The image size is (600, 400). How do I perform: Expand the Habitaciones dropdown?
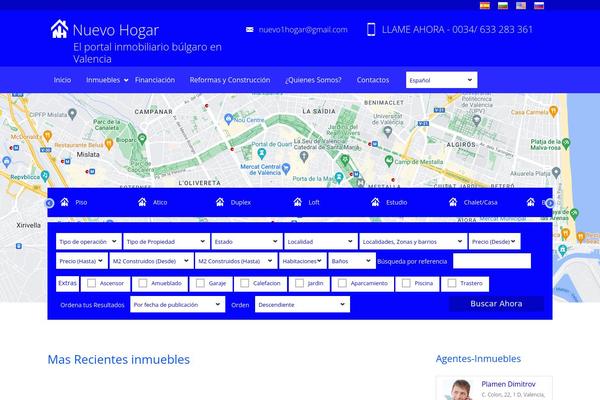[303, 261]
